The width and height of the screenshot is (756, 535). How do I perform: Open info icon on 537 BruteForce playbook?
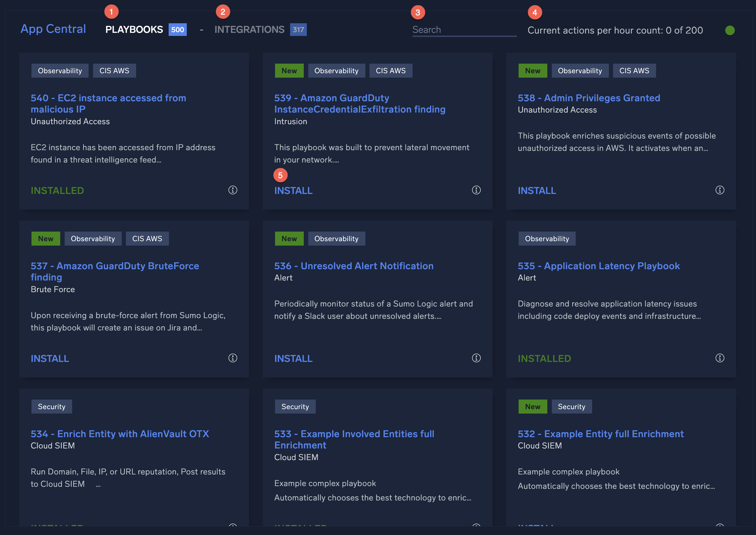tap(233, 358)
